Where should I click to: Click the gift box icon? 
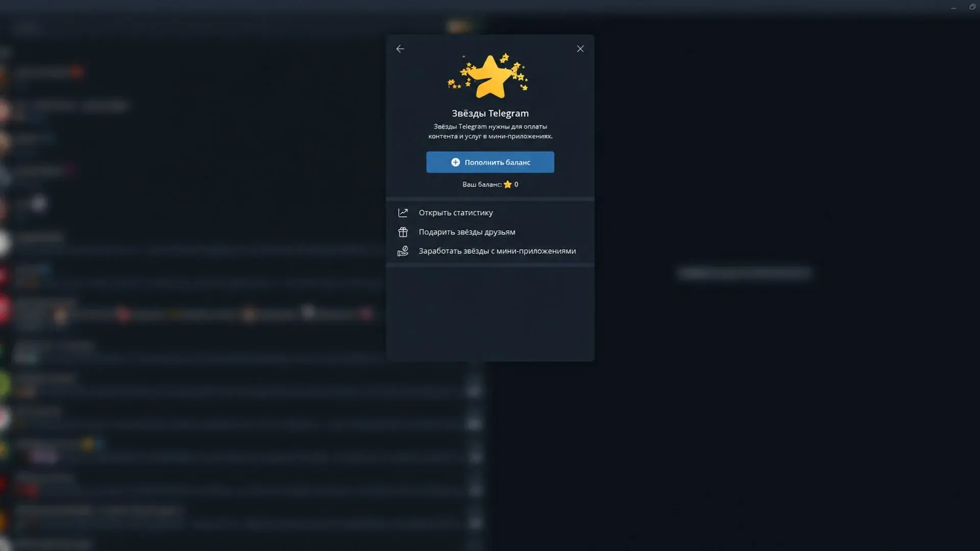pyautogui.click(x=403, y=232)
